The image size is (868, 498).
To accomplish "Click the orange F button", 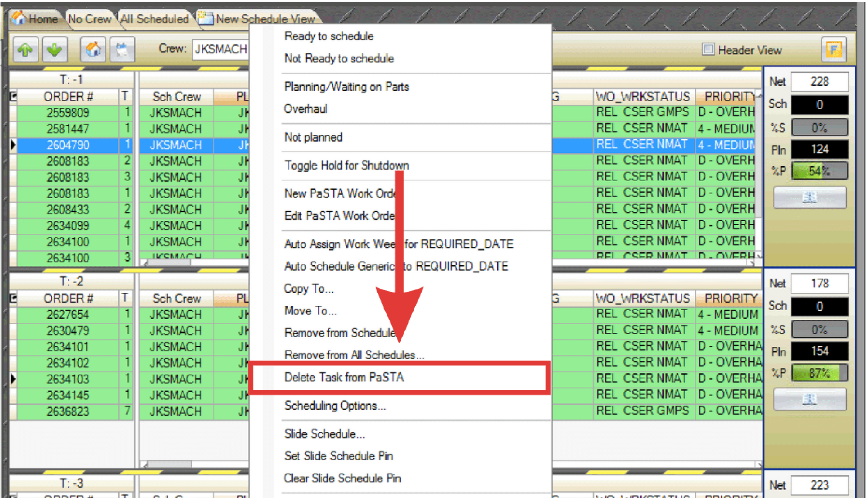I will [834, 50].
